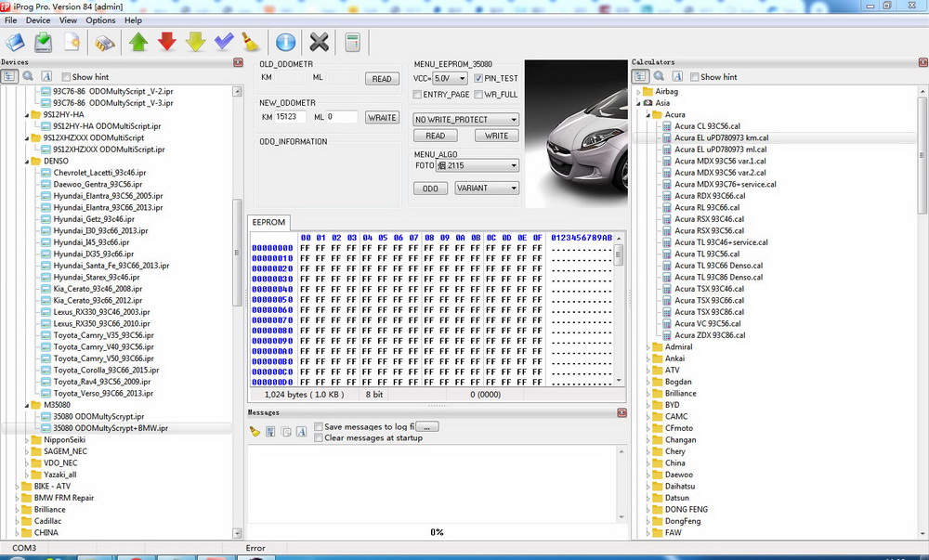Close the Calculators panel
Viewport: 929px width, 560px height.
click(x=923, y=62)
